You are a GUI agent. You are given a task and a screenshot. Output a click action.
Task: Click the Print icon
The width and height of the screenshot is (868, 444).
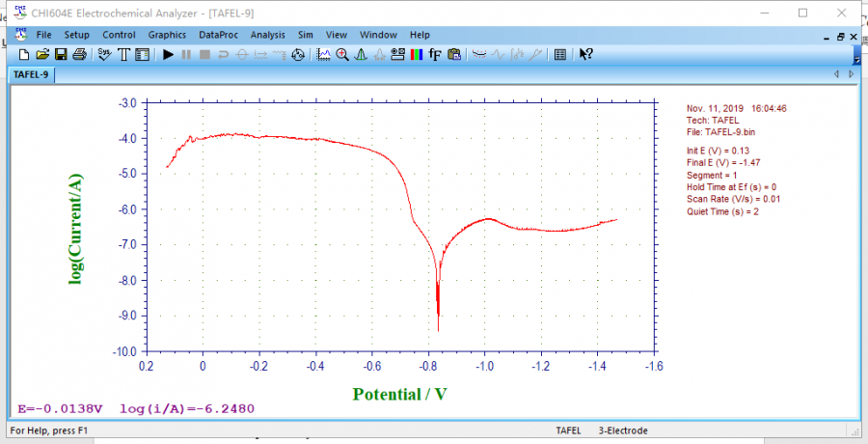79,55
